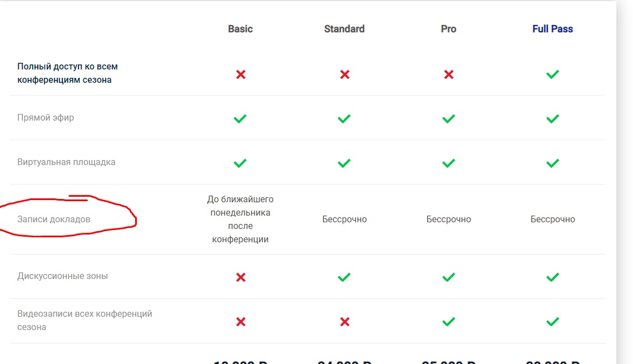Select the Pro plan header

448,29
